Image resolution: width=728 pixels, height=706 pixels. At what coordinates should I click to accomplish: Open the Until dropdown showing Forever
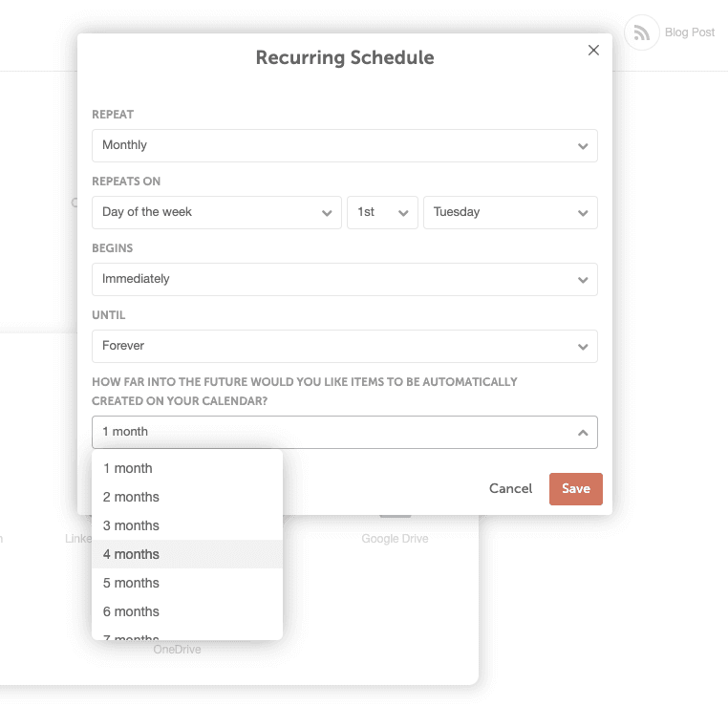click(344, 346)
